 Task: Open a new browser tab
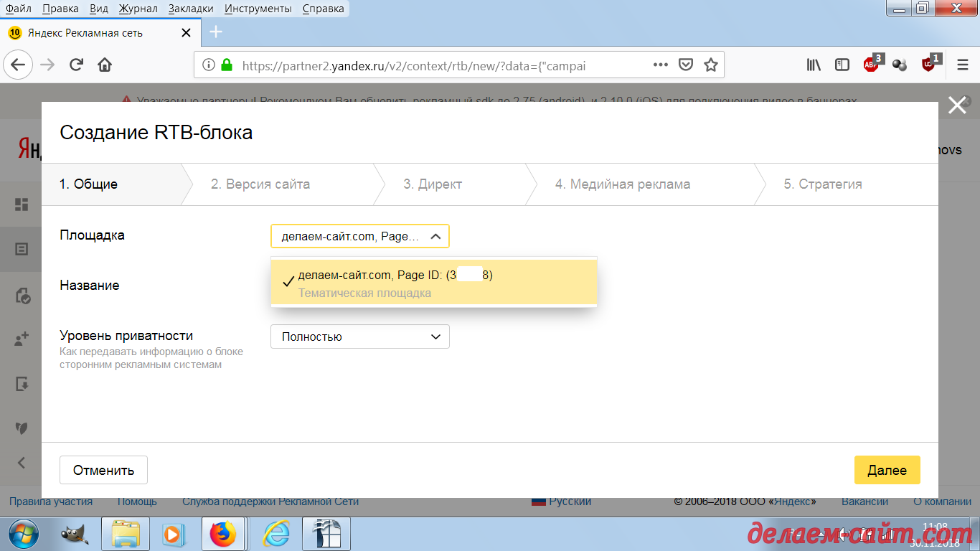215,32
